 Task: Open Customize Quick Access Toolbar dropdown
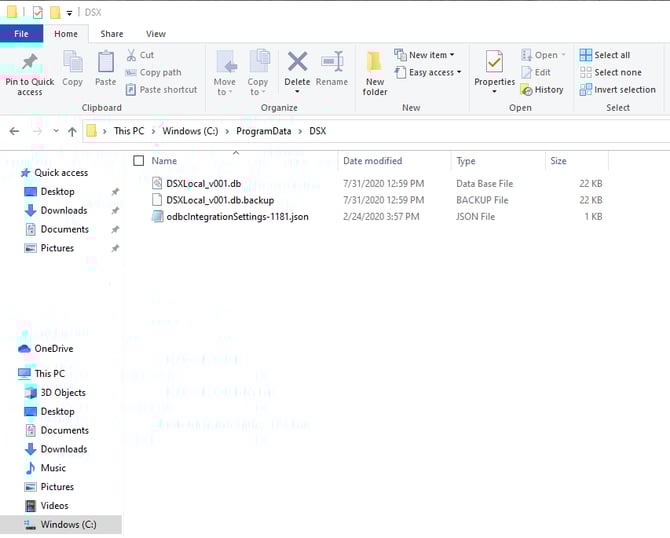(69, 13)
